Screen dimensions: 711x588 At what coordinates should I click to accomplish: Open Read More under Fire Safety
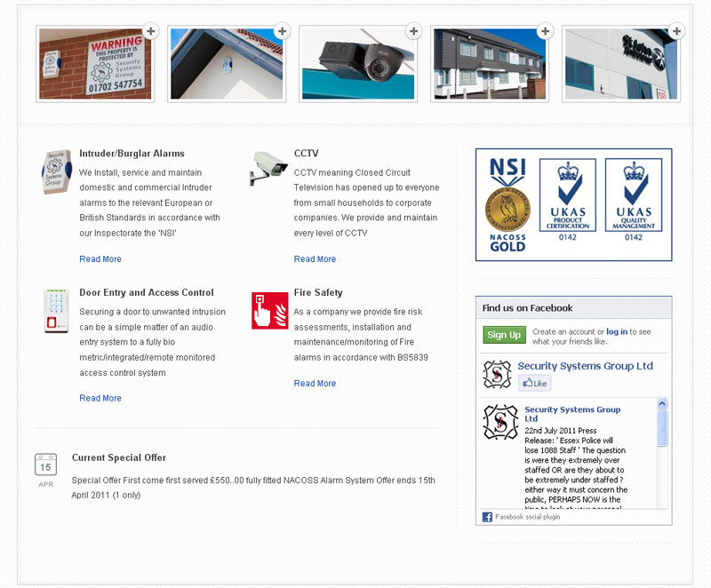pos(315,384)
